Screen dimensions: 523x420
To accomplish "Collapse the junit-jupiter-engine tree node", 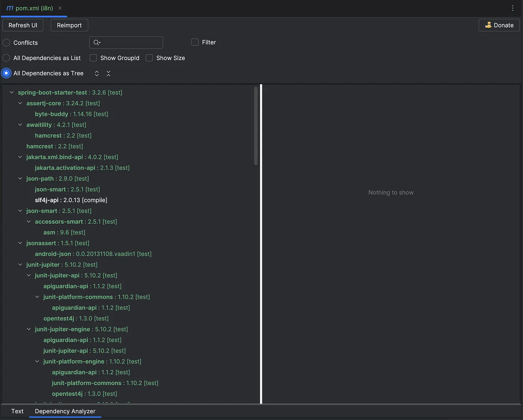I will [x=29, y=329].
